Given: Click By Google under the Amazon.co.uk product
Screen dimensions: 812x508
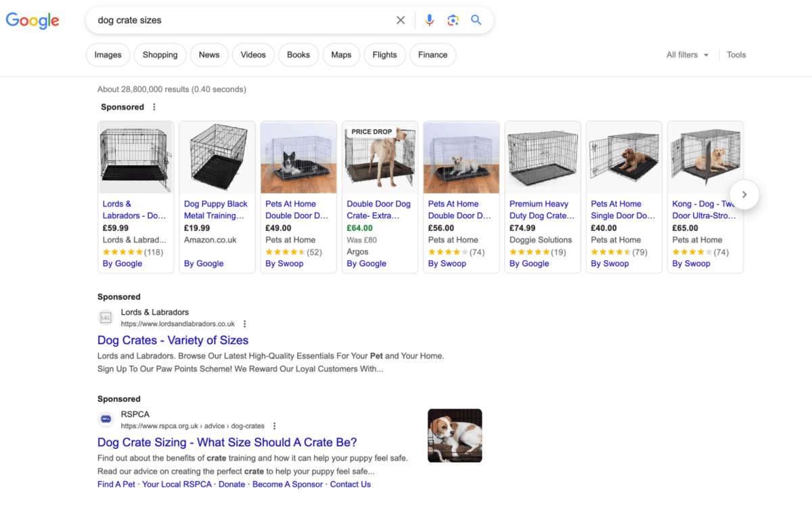Looking at the screenshot, I should point(204,263).
